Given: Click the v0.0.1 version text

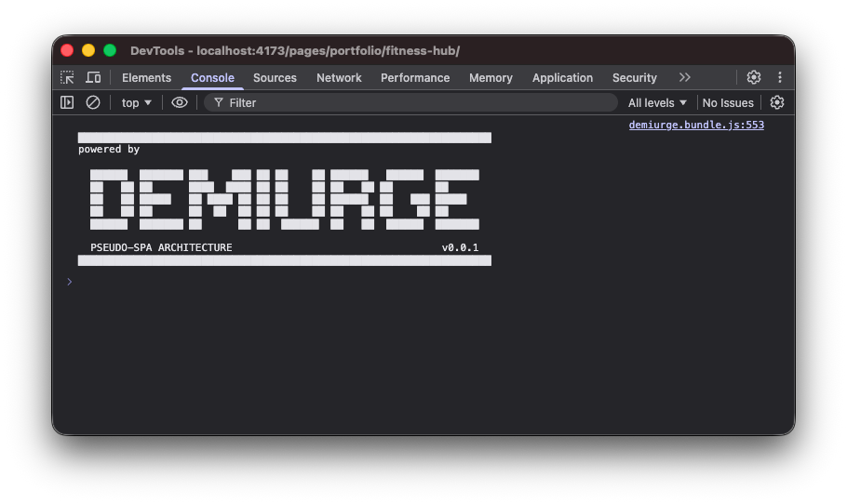Looking at the screenshot, I should (x=460, y=247).
